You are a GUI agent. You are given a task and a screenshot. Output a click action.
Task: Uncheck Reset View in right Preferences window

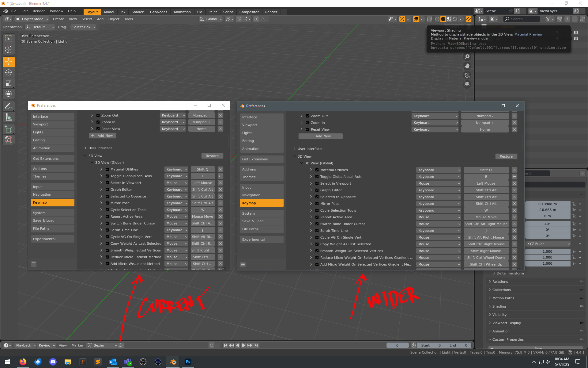click(307, 129)
